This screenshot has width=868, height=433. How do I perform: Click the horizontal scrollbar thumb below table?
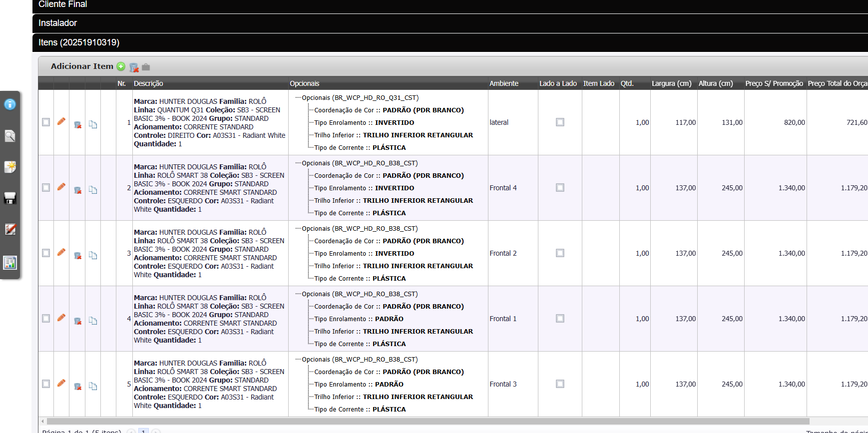[x=428, y=421]
